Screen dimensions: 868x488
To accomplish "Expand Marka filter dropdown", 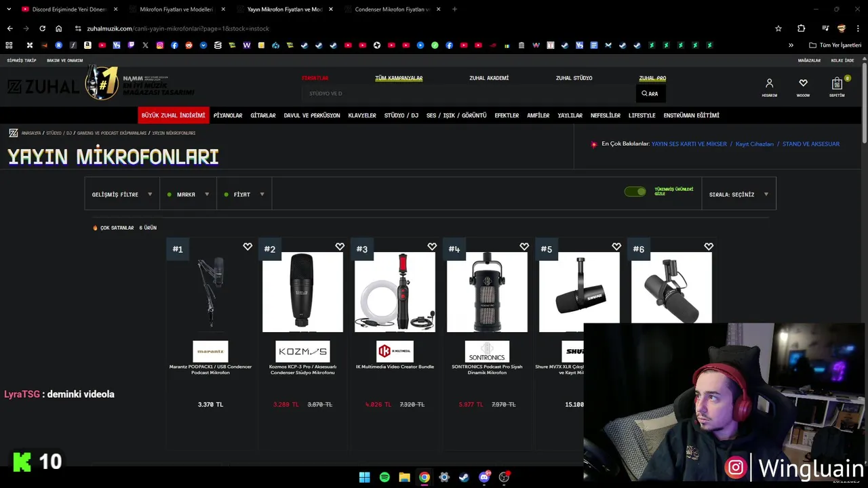I will [x=188, y=195].
